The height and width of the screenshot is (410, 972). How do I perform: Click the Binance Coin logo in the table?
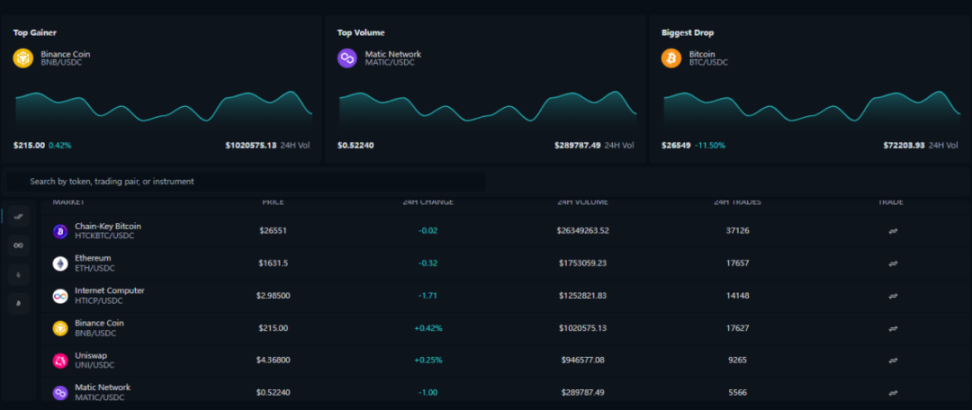[60, 329]
